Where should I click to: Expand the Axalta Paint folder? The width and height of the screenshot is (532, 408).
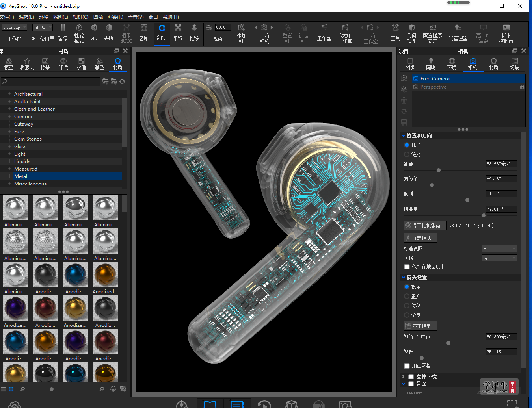(10, 102)
